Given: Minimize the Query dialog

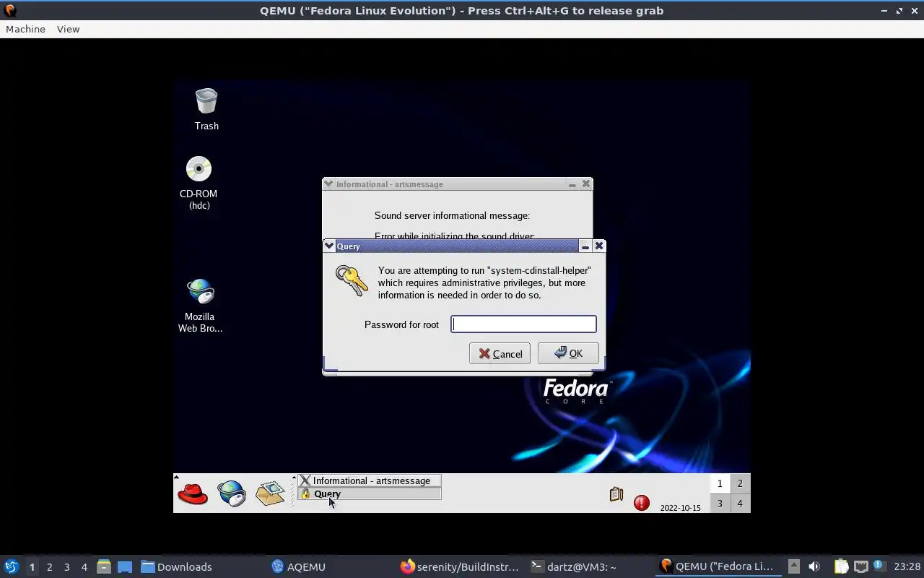Looking at the screenshot, I should tap(585, 246).
